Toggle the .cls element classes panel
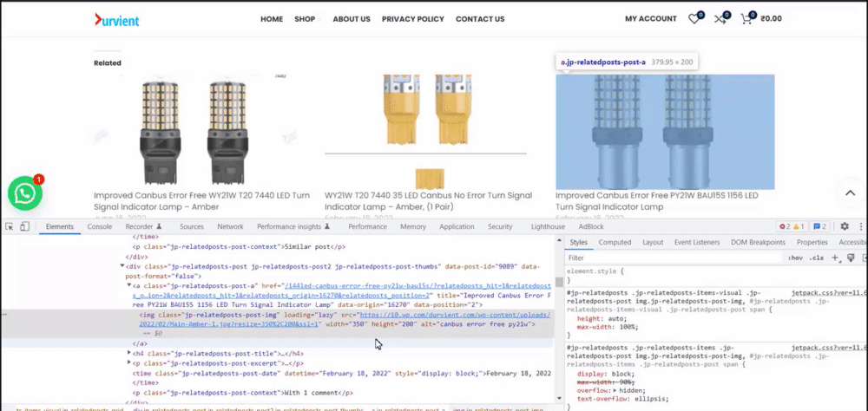868x411 pixels. click(816, 258)
